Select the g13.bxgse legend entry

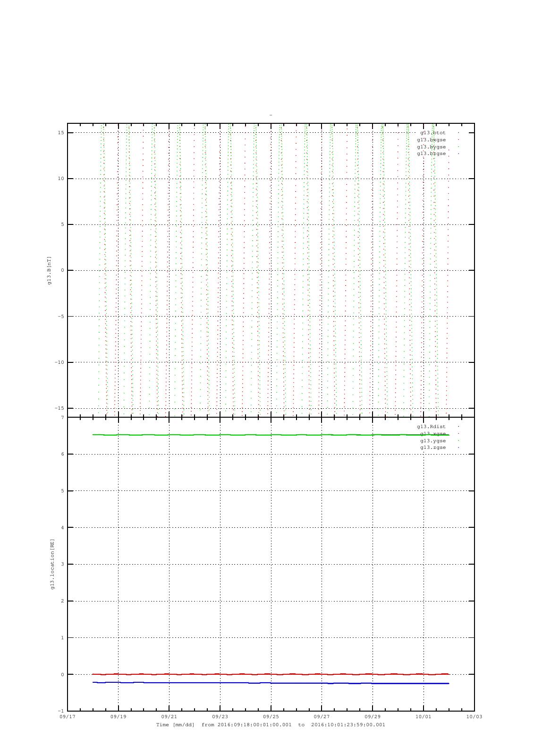coord(432,140)
